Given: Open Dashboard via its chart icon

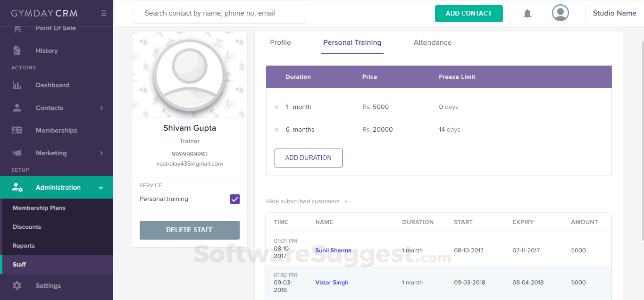Looking at the screenshot, I should [17, 85].
